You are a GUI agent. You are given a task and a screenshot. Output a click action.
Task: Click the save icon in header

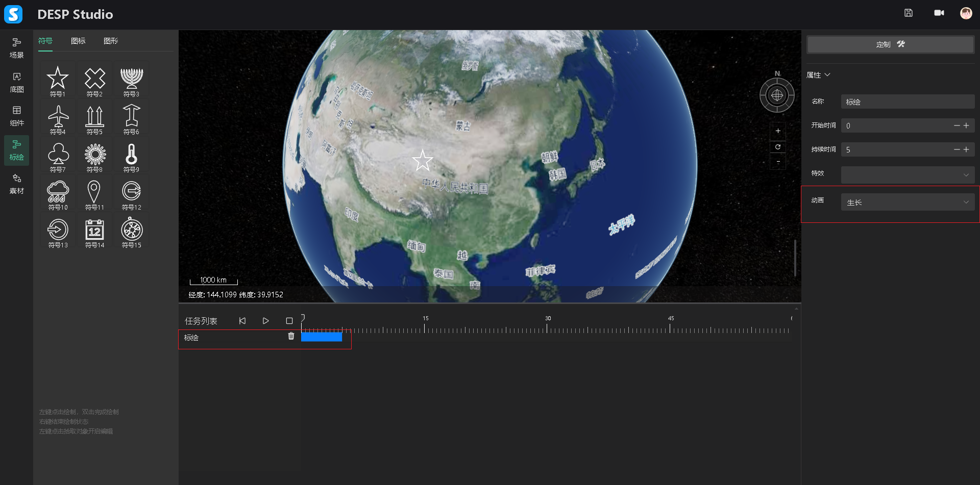pyautogui.click(x=908, y=13)
